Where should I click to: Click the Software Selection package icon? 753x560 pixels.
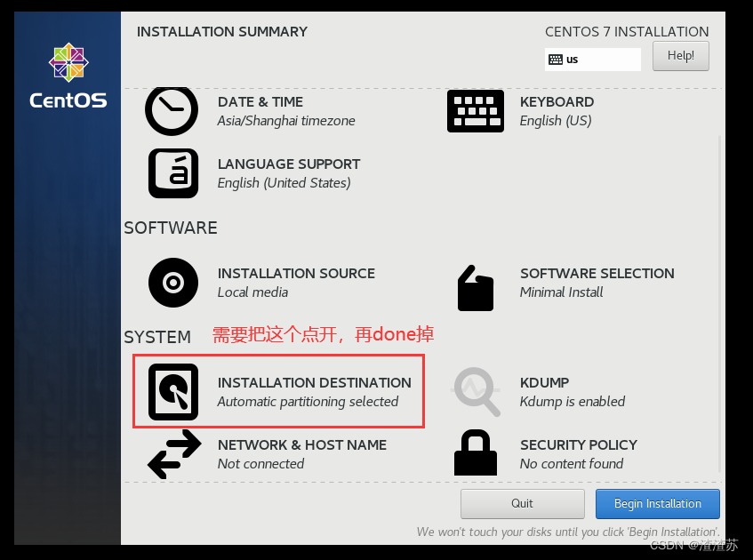pos(476,288)
